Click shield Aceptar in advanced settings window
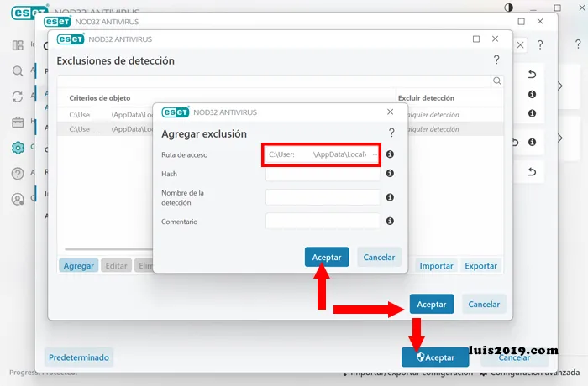 435,357
